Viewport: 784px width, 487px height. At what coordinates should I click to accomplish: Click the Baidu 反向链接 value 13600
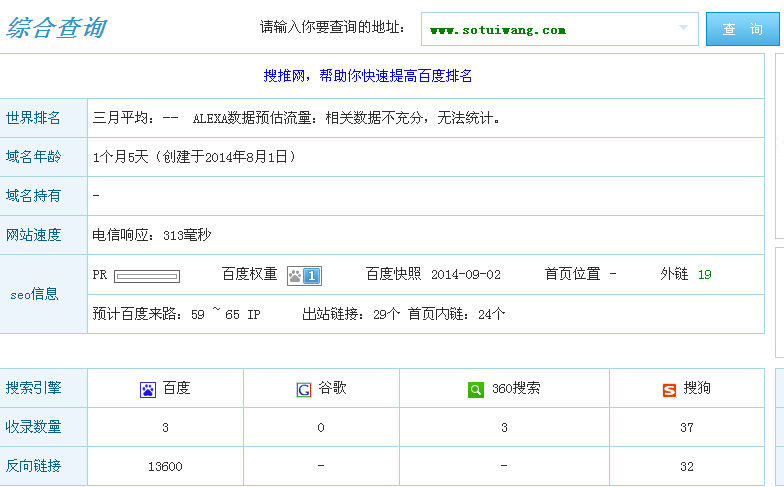tap(165, 466)
